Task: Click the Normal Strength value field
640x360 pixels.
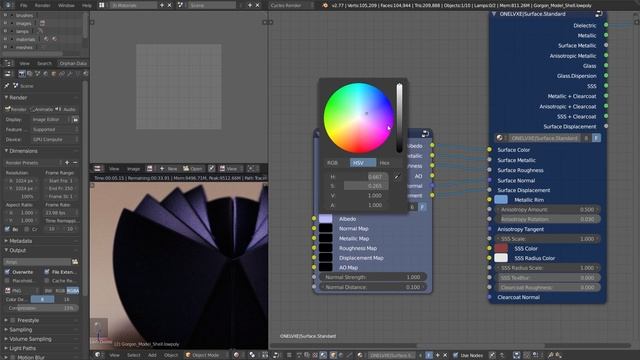Action: [x=373, y=277]
